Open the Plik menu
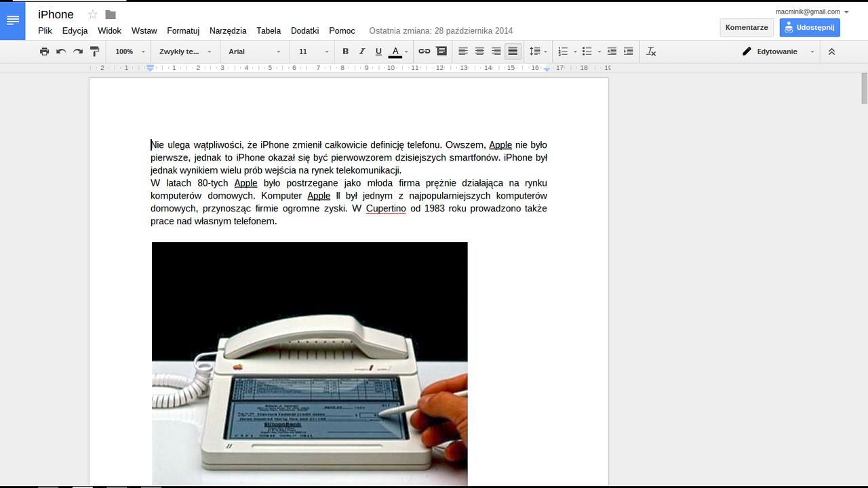Viewport: 868px width, 488px height. click(x=45, y=30)
